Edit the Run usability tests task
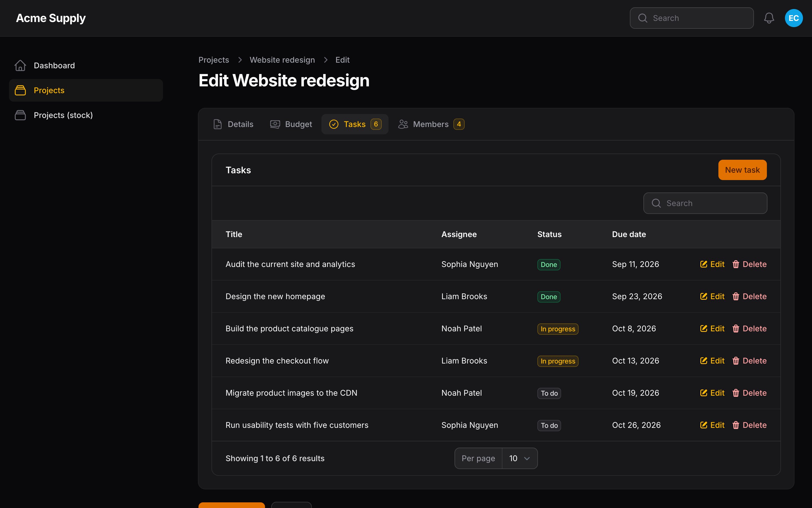Screen dimensions: 812x508 (712, 425)
